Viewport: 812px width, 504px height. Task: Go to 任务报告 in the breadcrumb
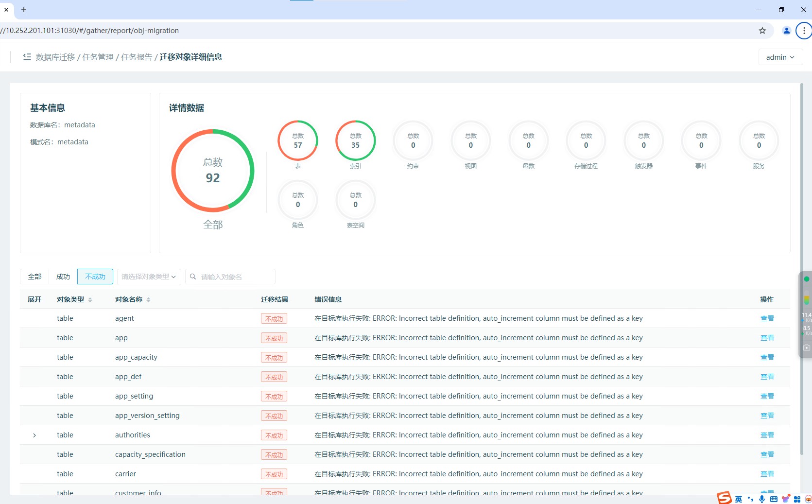click(137, 57)
